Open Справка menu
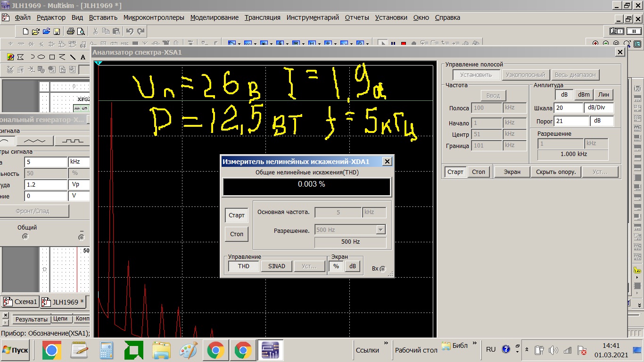644x362 pixels. point(447,17)
